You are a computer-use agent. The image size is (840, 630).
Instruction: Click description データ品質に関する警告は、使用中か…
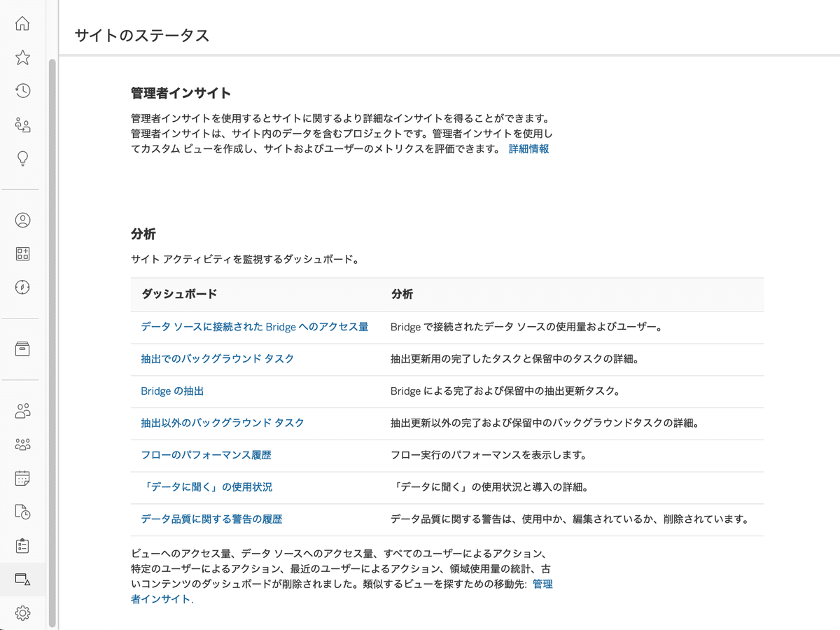tap(570, 519)
